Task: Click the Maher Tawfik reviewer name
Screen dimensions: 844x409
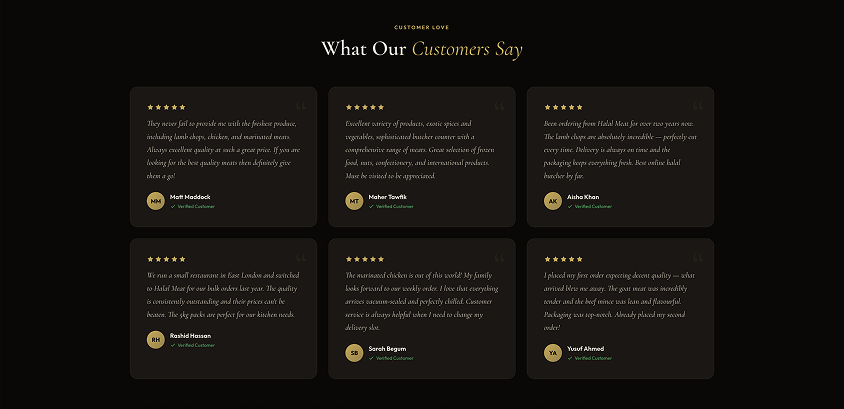Action: pos(388,197)
